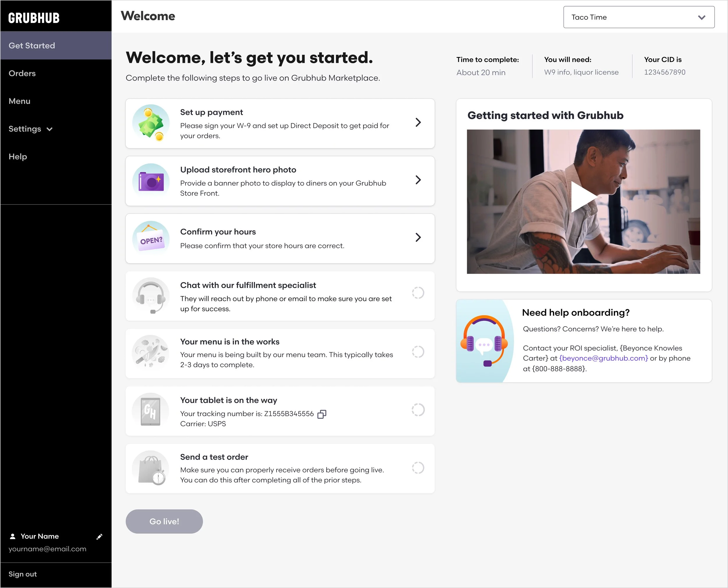
Task: Click the GH tablet icon
Action: [x=151, y=411]
